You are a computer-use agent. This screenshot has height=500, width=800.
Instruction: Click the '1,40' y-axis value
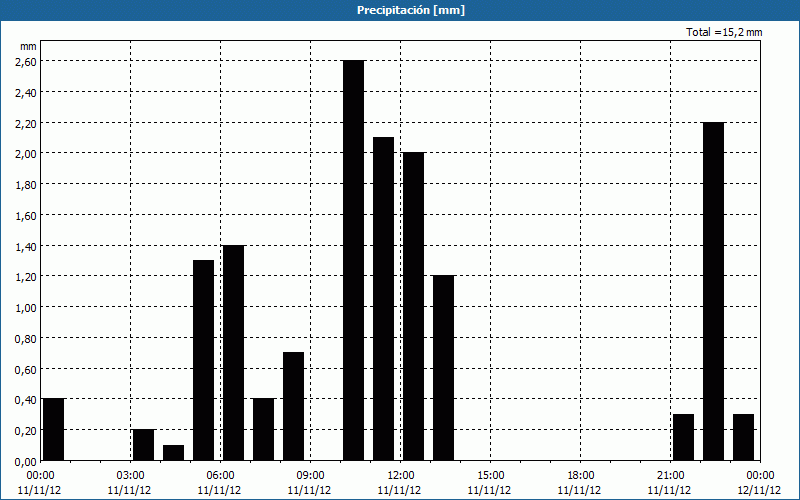(27, 246)
